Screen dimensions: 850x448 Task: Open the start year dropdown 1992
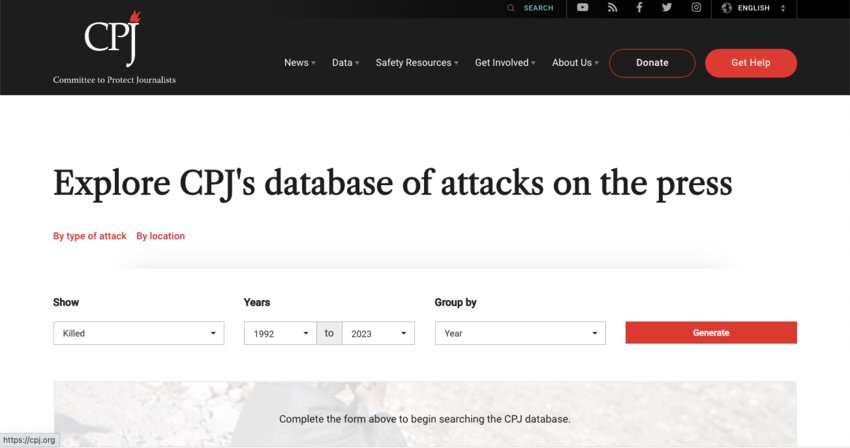point(280,333)
